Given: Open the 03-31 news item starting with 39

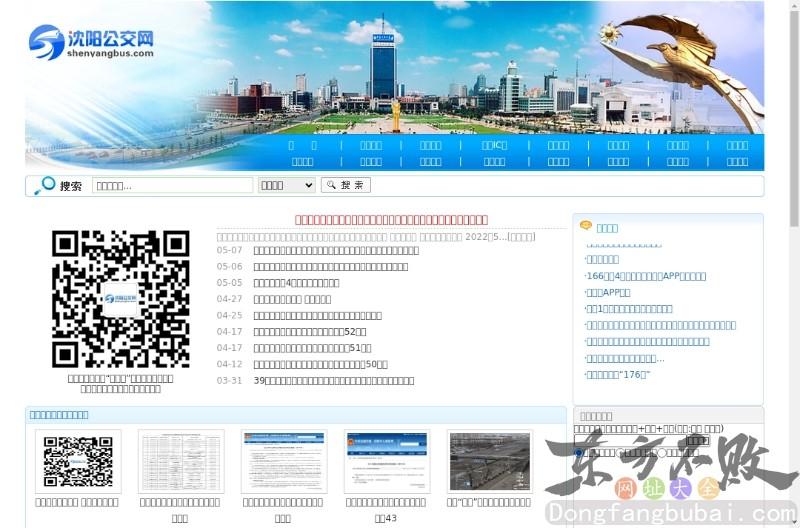Looking at the screenshot, I should pos(334,381).
